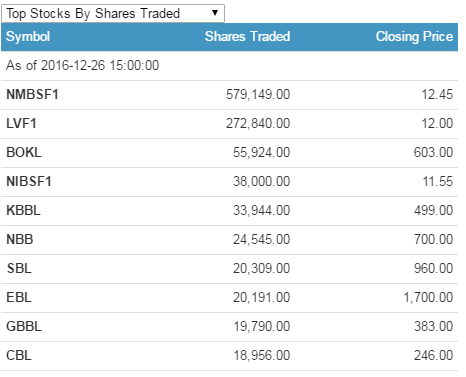Click the 1,700.00 closing price cell
Screen dimensions: 466x377
click(x=428, y=297)
